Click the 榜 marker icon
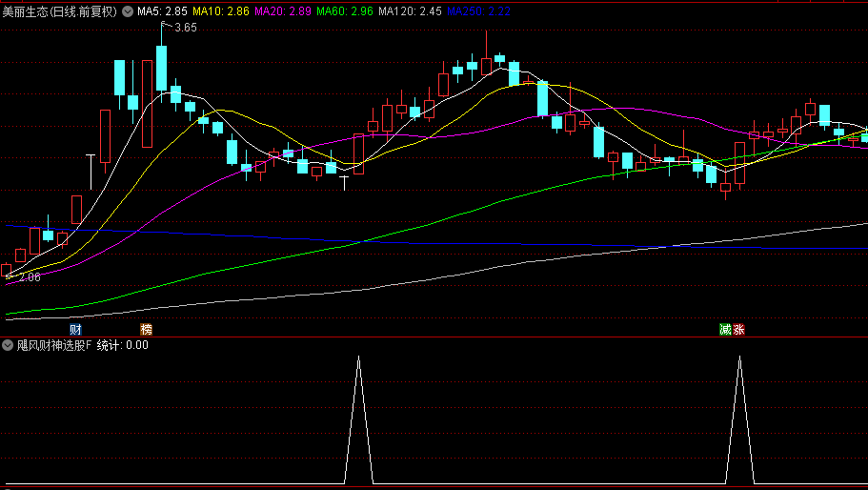868x490 pixels. pos(146,330)
